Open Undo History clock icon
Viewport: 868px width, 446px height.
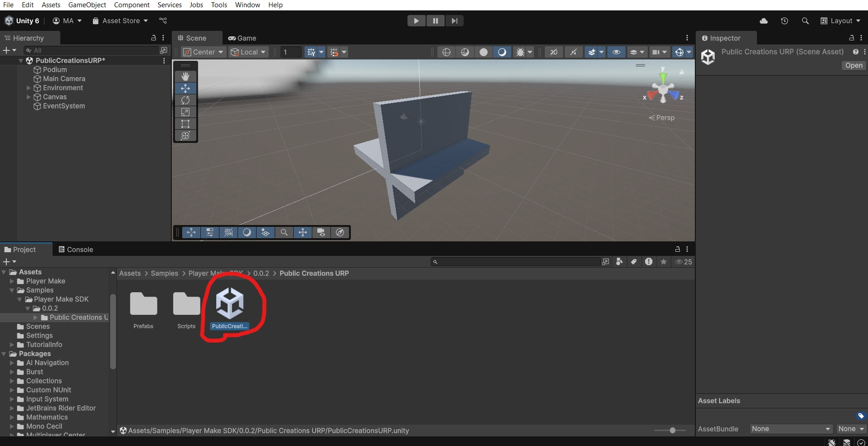click(785, 21)
